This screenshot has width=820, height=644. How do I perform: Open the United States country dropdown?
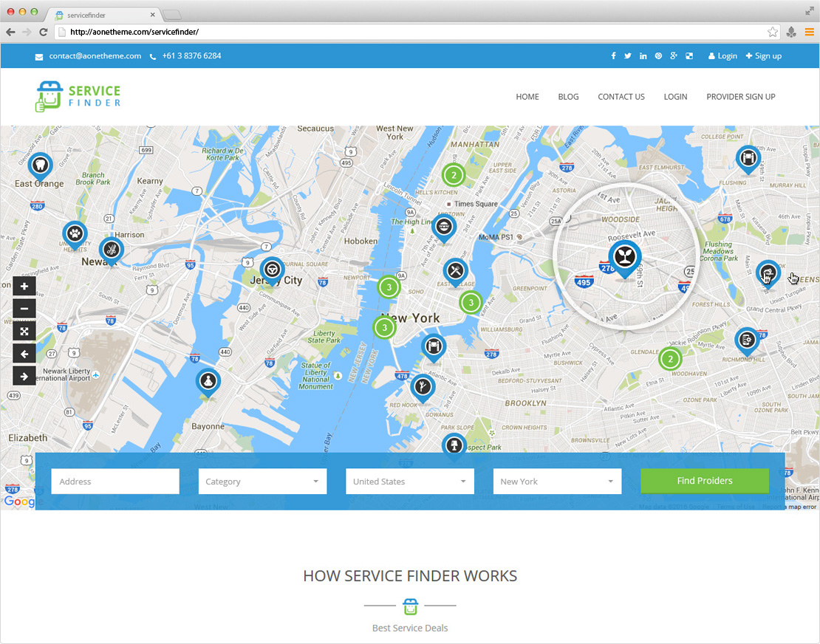coord(410,482)
